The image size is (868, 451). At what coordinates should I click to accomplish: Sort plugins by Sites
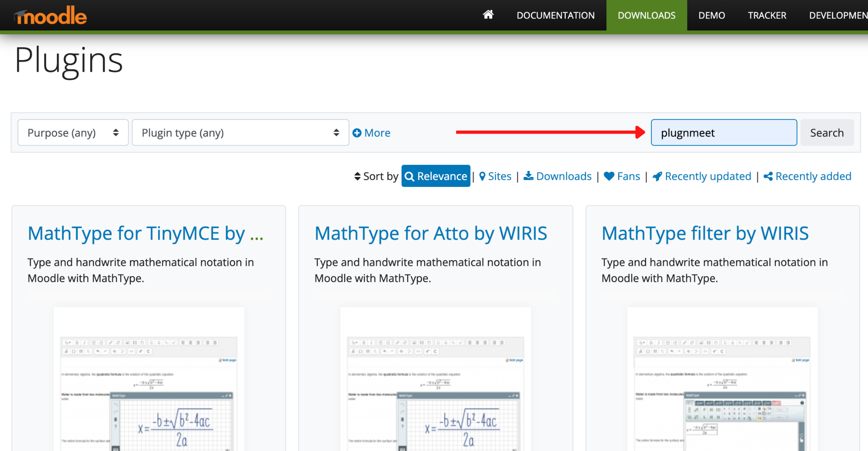tap(495, 177)
